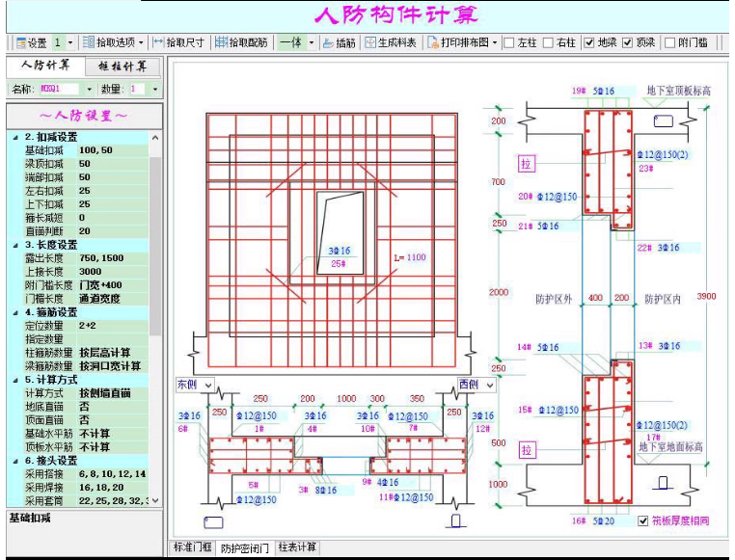Open the 标准门框 bottom tab
Screen dimensions: 735x560
tap(191, 547)
